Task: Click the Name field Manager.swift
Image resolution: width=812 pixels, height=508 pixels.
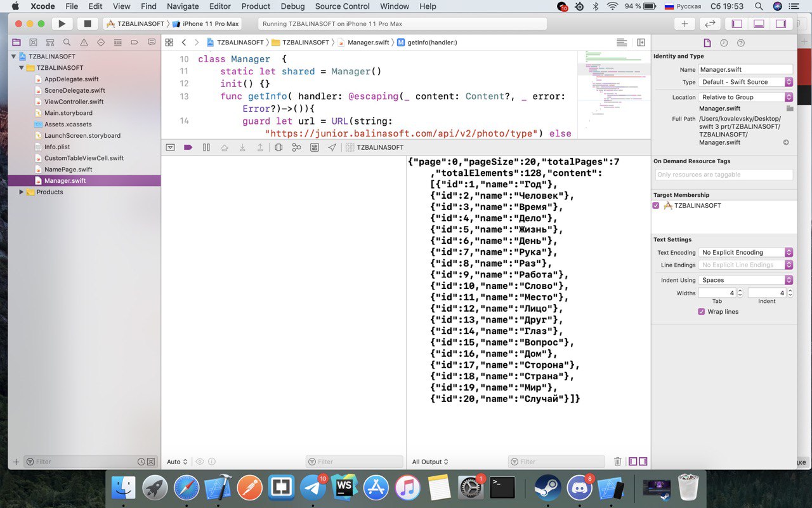Action: [745, 69]
